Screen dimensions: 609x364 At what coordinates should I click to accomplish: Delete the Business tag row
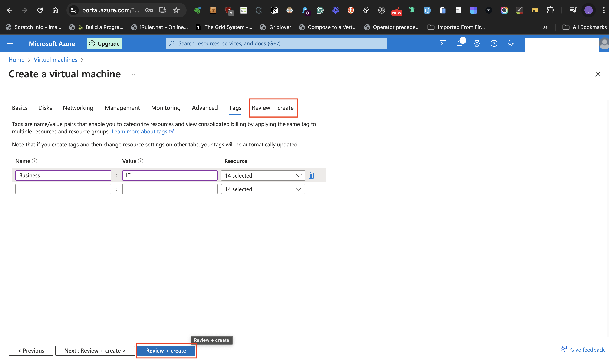tap(311, 175)
